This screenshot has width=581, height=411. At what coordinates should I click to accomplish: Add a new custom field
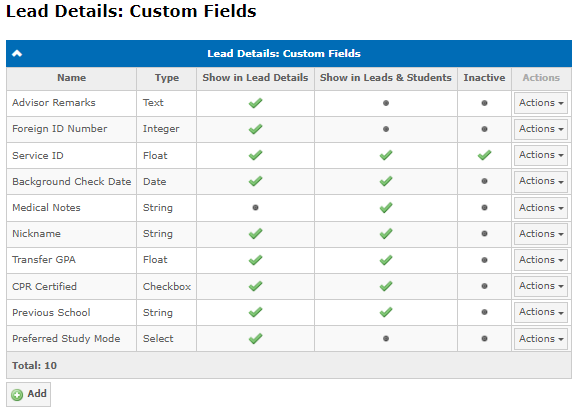click(x=29, y=394)
